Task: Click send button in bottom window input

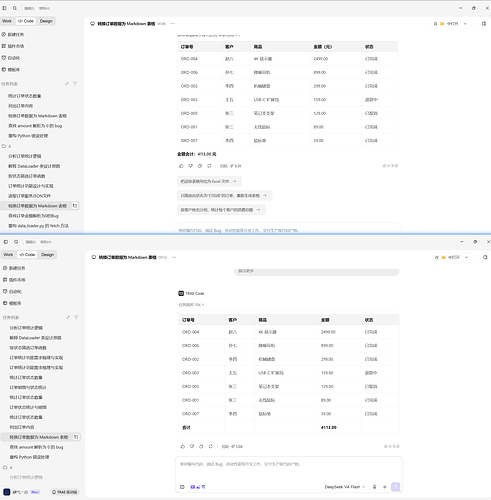Action: click(396, 487)
